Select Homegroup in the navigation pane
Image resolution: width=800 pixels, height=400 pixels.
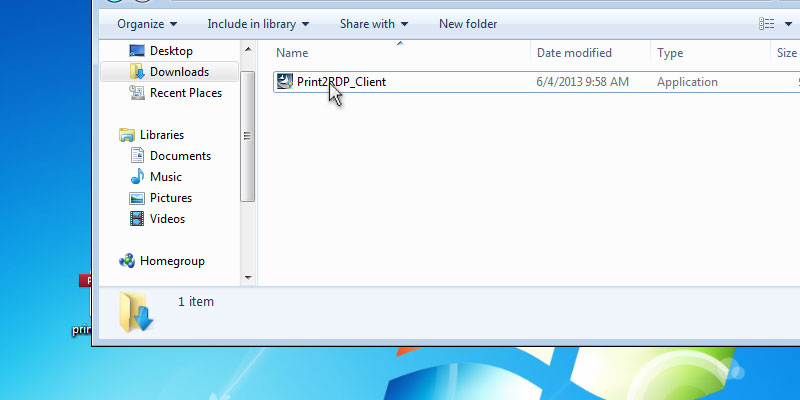(171, 261)
